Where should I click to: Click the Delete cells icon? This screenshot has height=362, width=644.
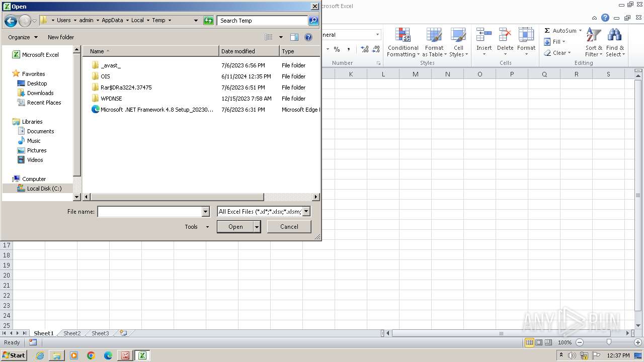[505, 35]
